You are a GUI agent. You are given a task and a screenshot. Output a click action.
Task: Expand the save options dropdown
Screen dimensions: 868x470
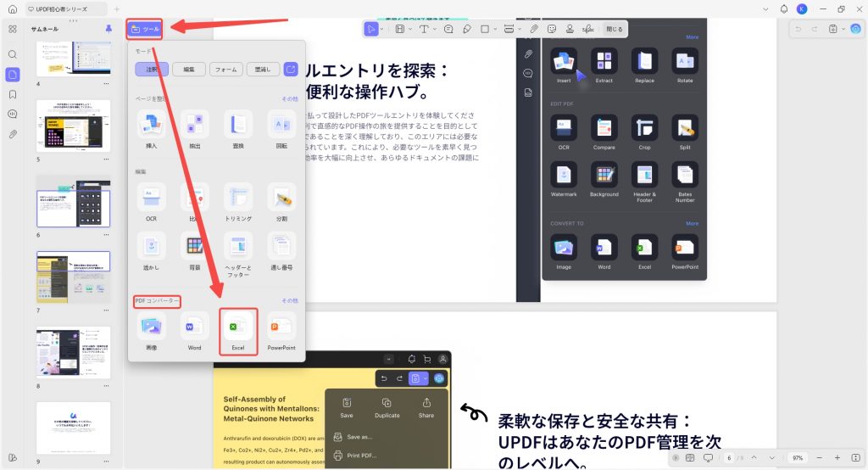click(x=843, y=29)
